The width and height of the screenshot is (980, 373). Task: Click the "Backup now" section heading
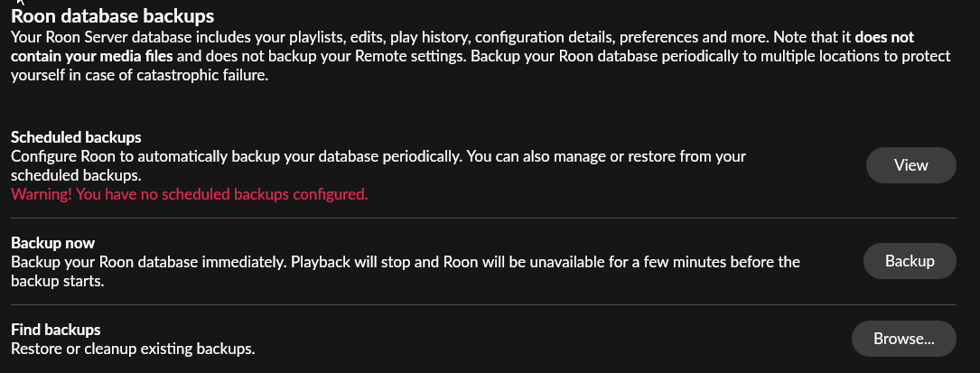coord(52,244)
